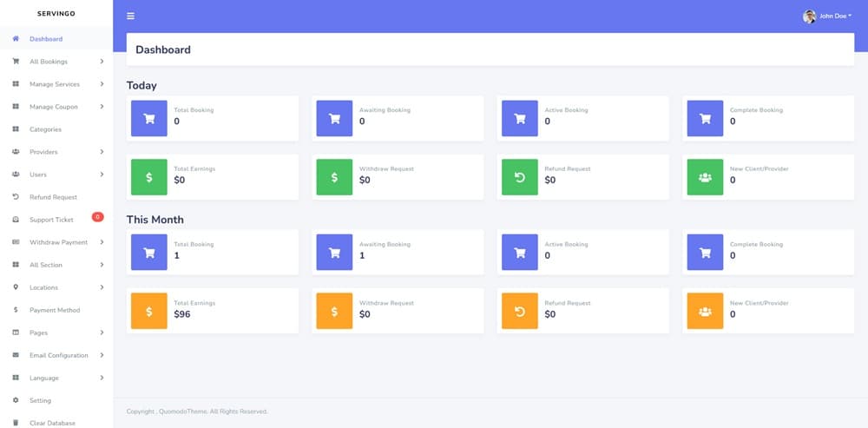The height and width of the screenshot is (428, 868).
Task: Toggle the hamburger sidebar menu icon
Action: pos(130,16)
